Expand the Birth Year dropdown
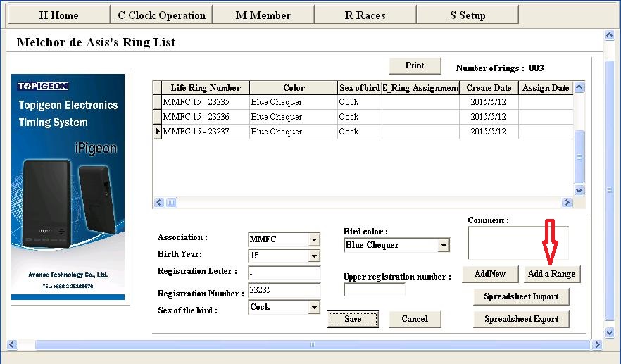This screenshot has width=621, height=364. pos(314,256)
